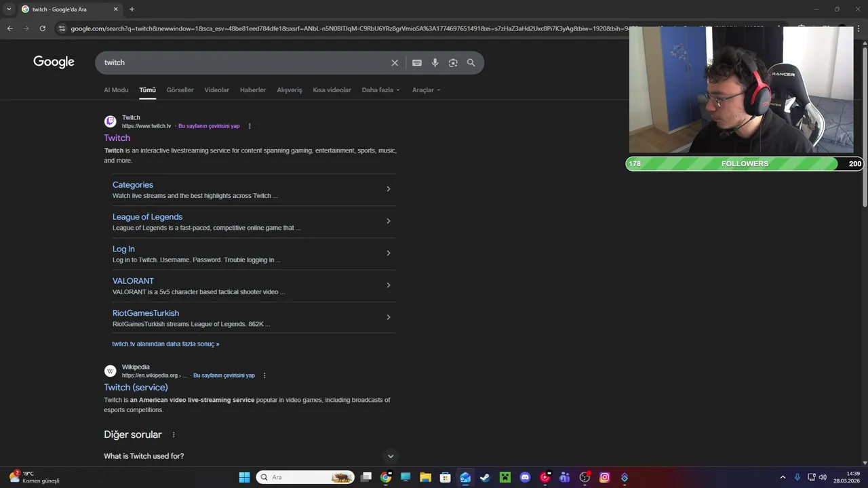Switch to the Haberler tab

pos(253,90)
